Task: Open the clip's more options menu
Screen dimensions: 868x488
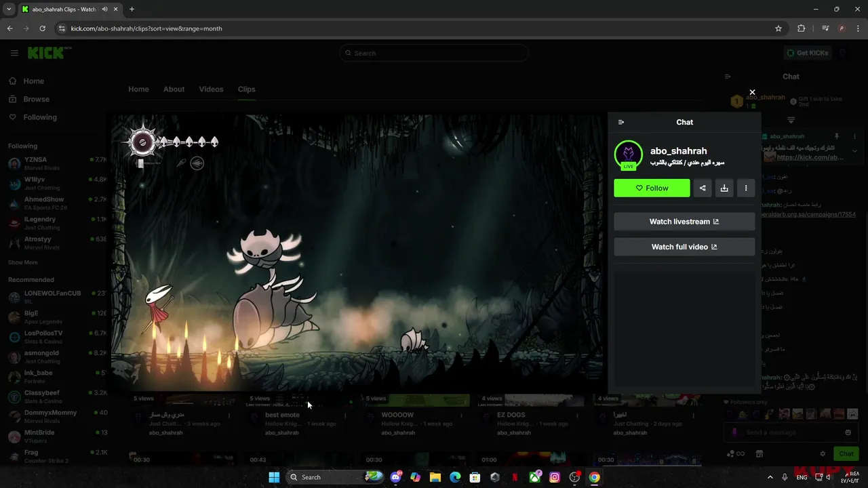Action: coord(746,188)
